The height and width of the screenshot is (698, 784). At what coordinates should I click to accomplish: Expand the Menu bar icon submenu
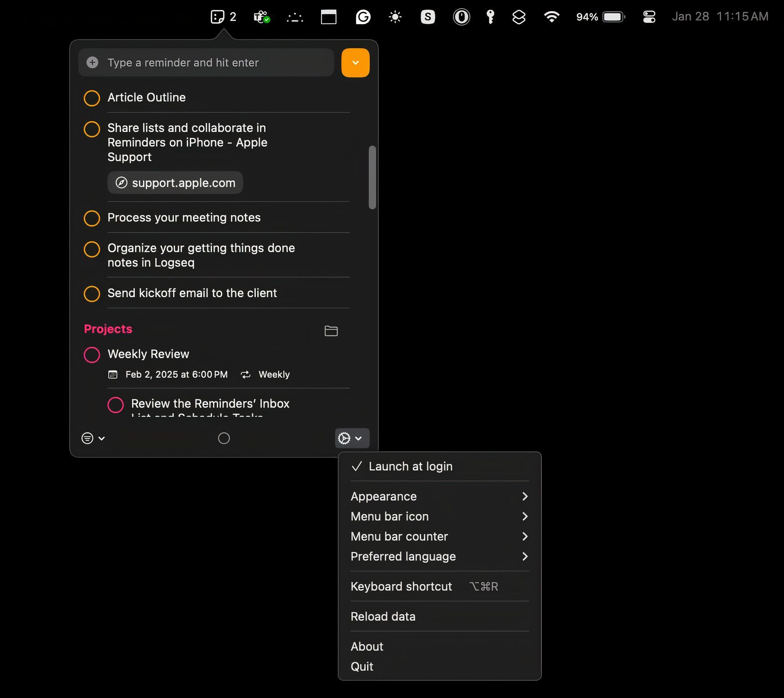click(440, 516)
